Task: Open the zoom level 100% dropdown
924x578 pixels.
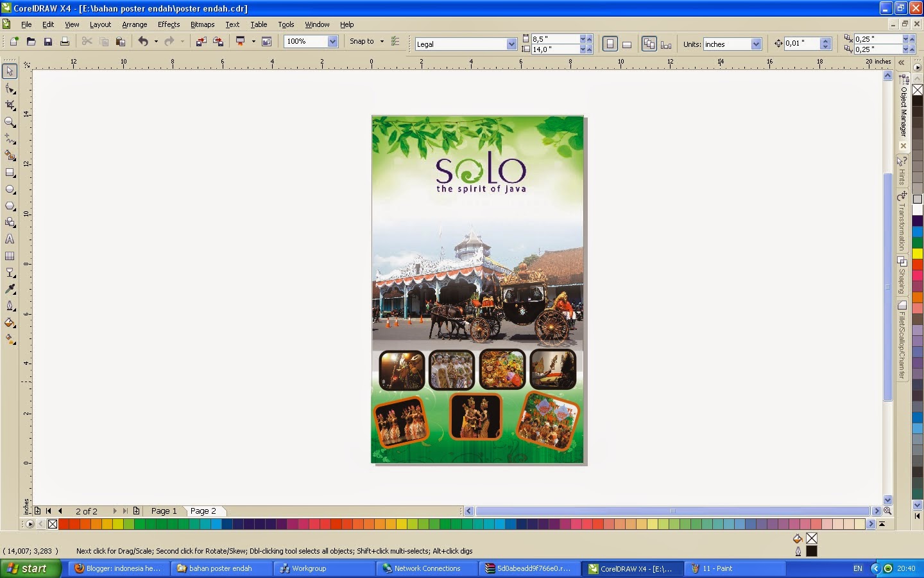Action: click(332, 41)
